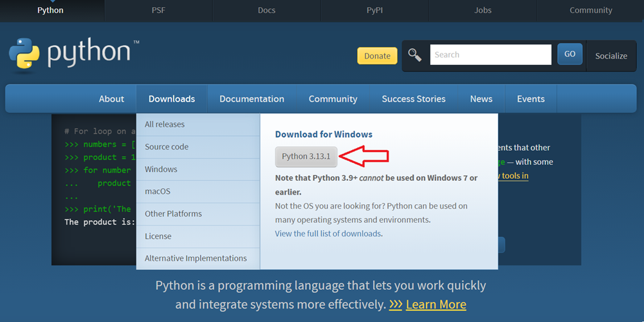The height and width of the screenshot is (322, 644).
Task: Follow the View the full list of downloads link
Action: [328, 233]
